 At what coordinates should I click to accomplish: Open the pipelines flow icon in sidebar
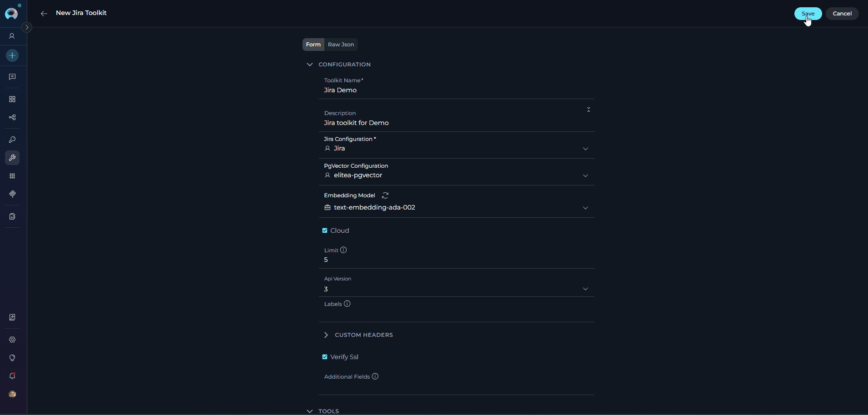pos(12,117)
